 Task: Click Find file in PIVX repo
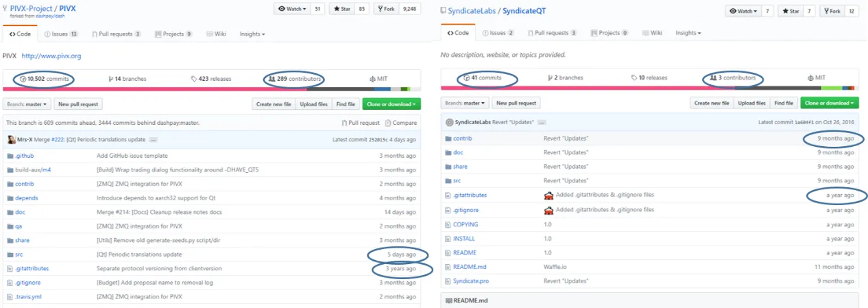(x=346, y=104)
